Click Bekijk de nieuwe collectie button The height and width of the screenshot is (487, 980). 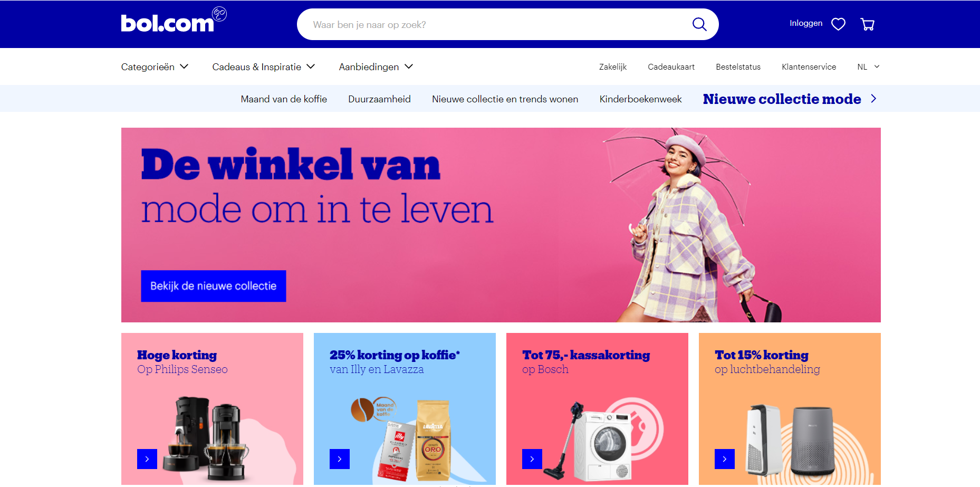[214, 286]
